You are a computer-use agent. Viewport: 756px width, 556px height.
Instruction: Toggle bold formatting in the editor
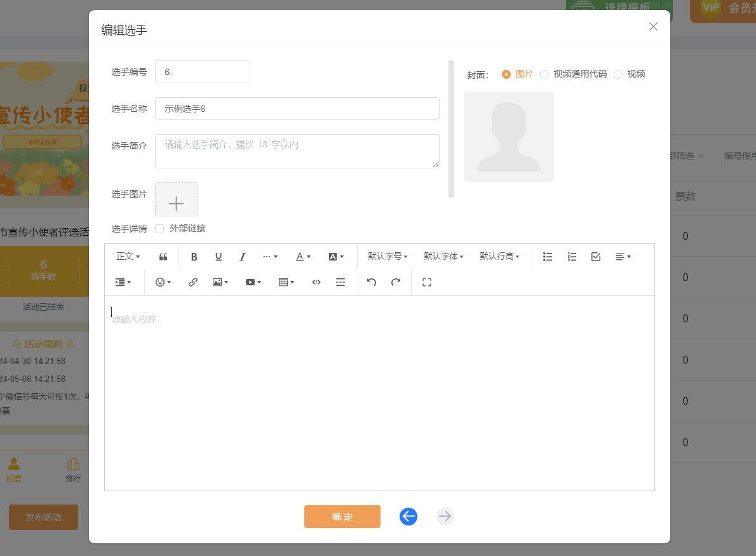(x=194, y=257)
